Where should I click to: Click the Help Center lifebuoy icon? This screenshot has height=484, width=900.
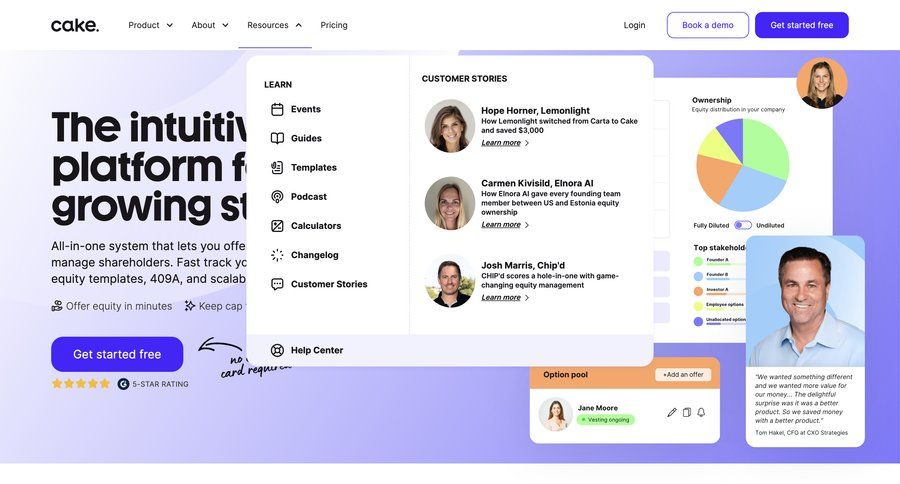[x=277, y=350]
